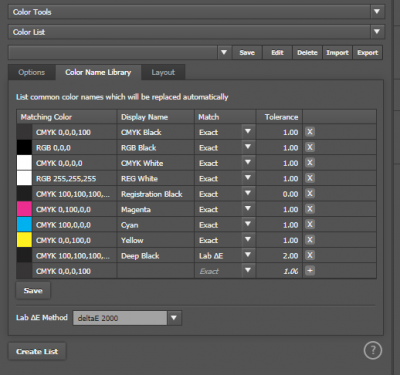This screenshot has width=400, height=375.
Task: Click the CMYK 0,0,100,0 matching color text
Action: tap(63, 240)
